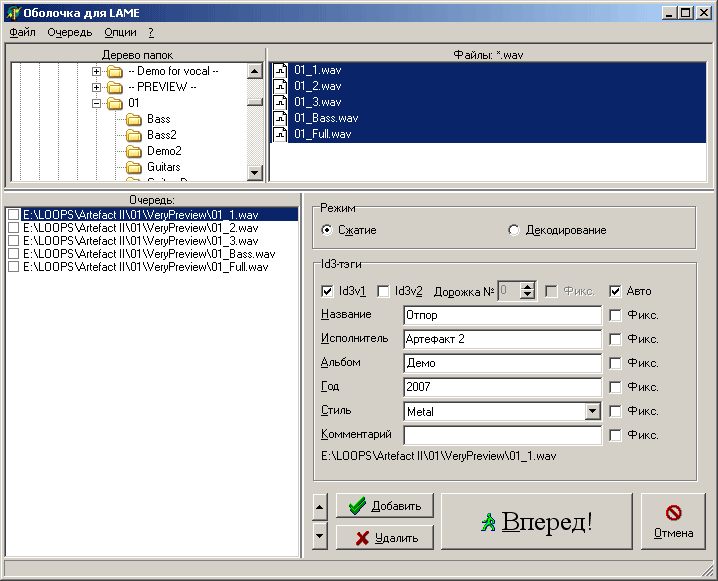718x581 pixels.
Task: Click the Добавить button
Action: 385,506
